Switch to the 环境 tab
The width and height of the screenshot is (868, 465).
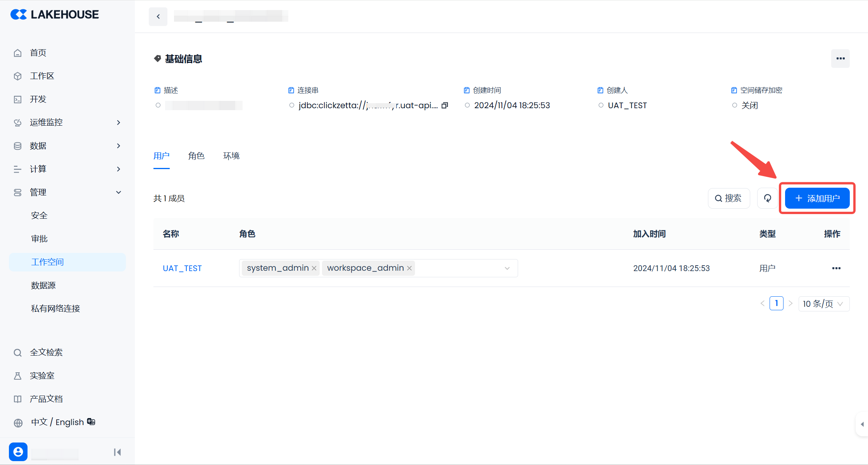point(231,156)
